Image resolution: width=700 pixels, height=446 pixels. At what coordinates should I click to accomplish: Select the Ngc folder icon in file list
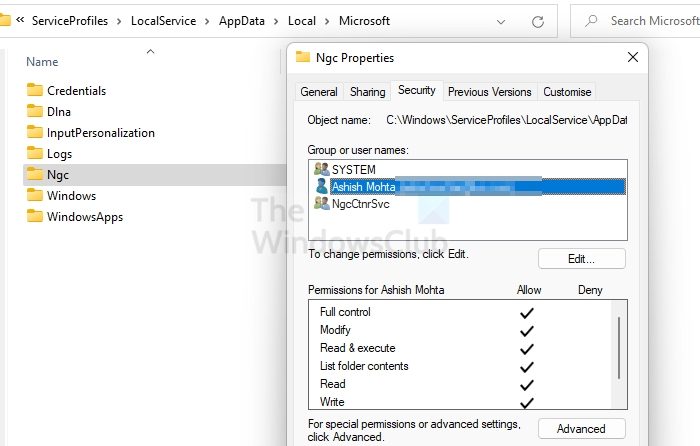click(34, 175)
